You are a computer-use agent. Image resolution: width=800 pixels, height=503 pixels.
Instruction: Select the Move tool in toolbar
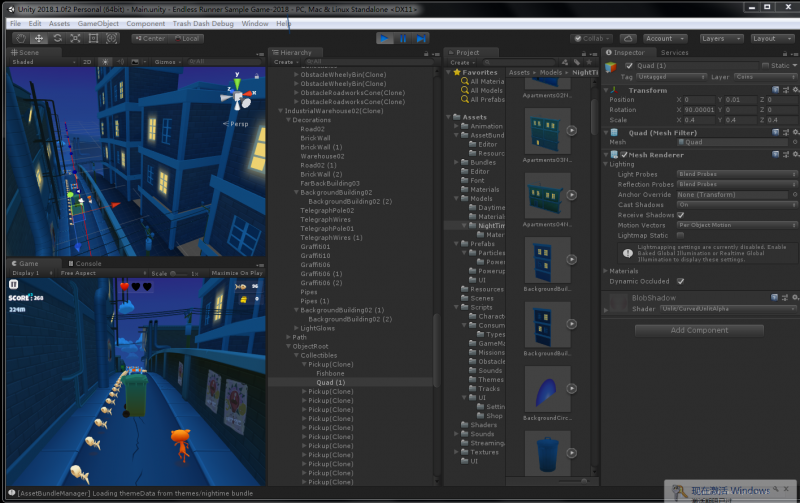click(39, 38)
